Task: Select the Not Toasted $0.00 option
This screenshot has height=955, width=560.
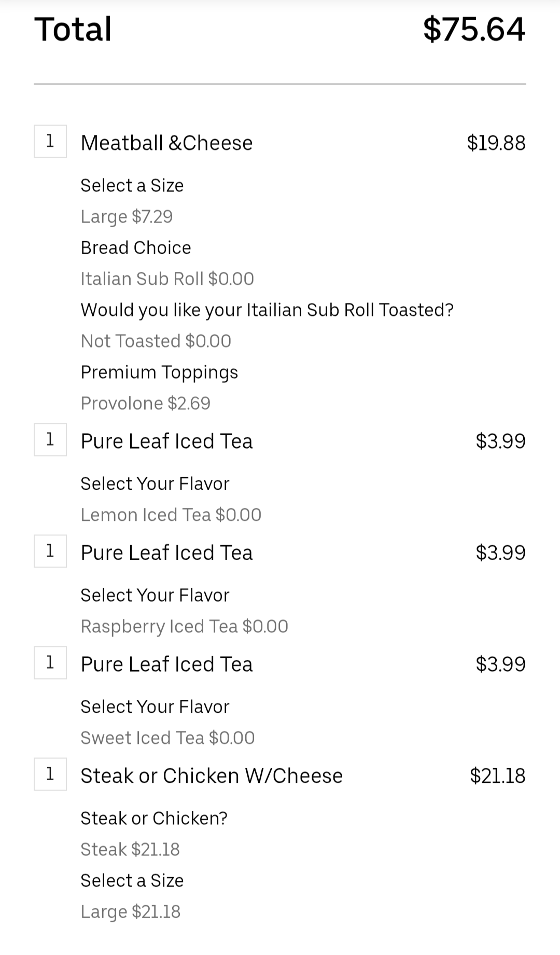Action: click(156, 341)
